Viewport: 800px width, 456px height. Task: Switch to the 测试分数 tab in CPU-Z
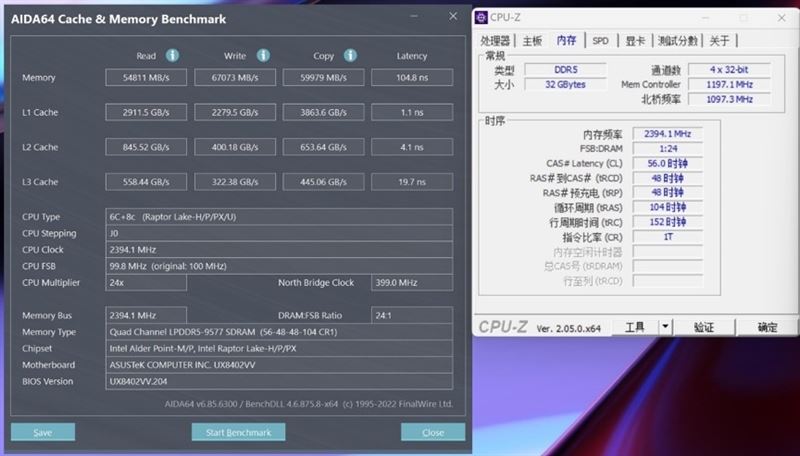[x=678, y=41]
